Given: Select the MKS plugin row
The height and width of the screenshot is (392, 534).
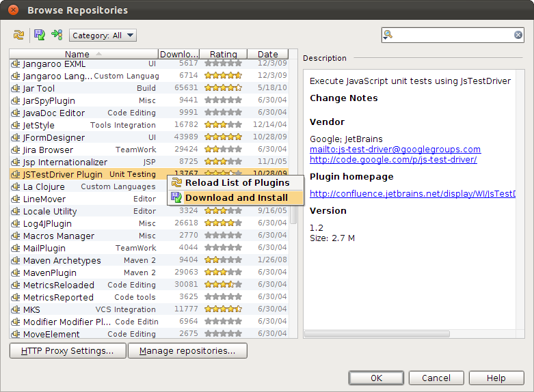Looking at the screenshot, I should point(149,309).
